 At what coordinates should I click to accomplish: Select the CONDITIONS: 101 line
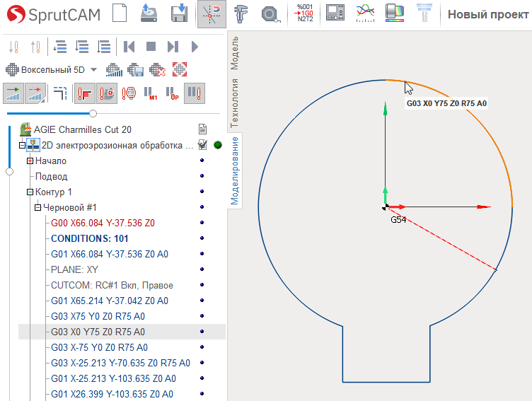pyautogui.click(x=90, y=238)
